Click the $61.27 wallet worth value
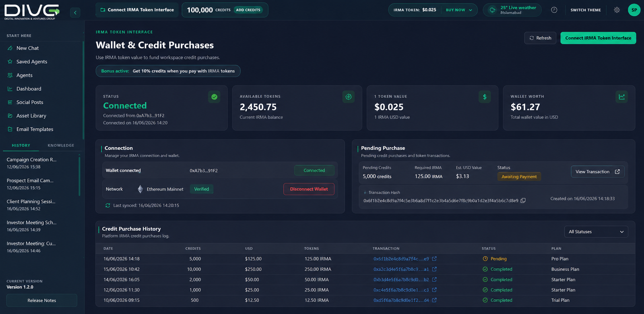The height and width of the screenshot is (314, 644). click(x=525, y=107)
